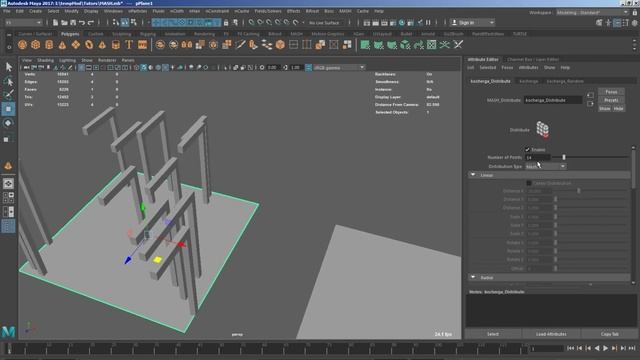Switch to the Sculpting shelf tab

coord(122,34)
